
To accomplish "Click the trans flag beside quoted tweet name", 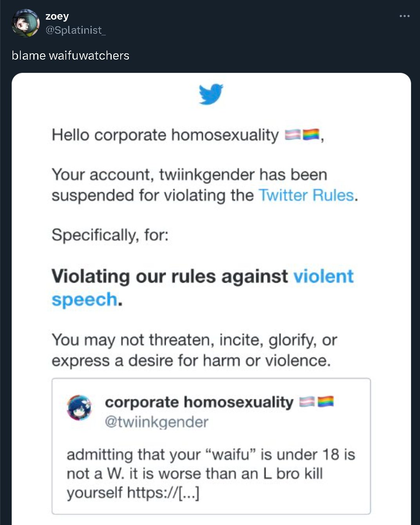I will point(308,402).
